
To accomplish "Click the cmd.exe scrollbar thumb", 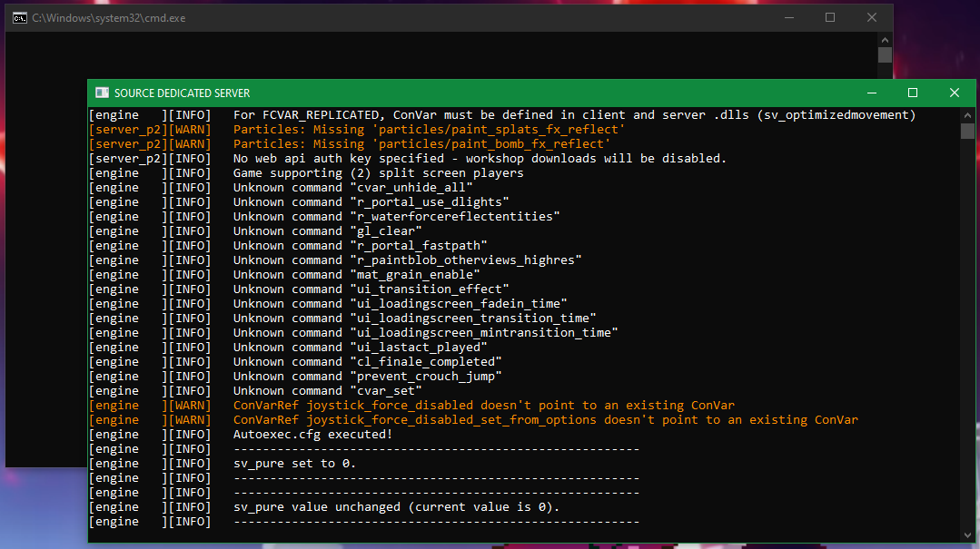I will (885, 55).
